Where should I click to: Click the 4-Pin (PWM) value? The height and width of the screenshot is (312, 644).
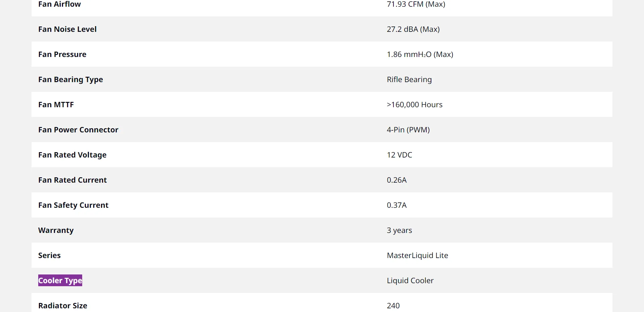(x=408, y=130)
